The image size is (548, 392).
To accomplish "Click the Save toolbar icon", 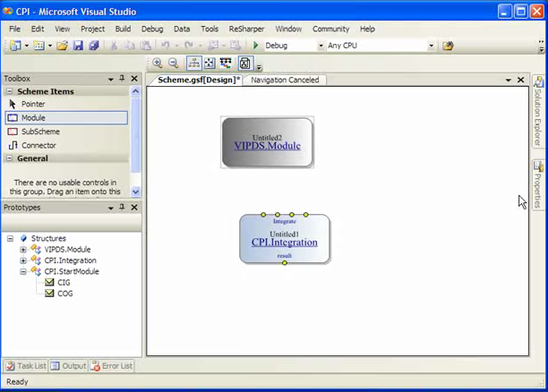I will pyautogui.click(x=78, y=46).
